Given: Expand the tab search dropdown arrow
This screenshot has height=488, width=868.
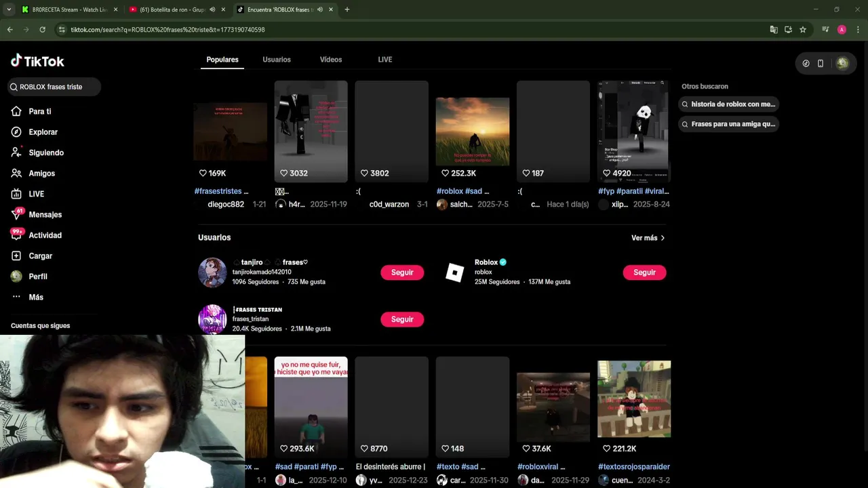Looking at the screenshot, I should [8, 9].
